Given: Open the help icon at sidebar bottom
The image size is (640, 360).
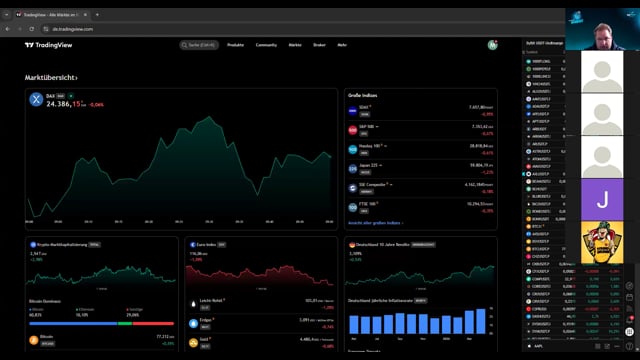Looking at the screenshot, I should (630, 346).
